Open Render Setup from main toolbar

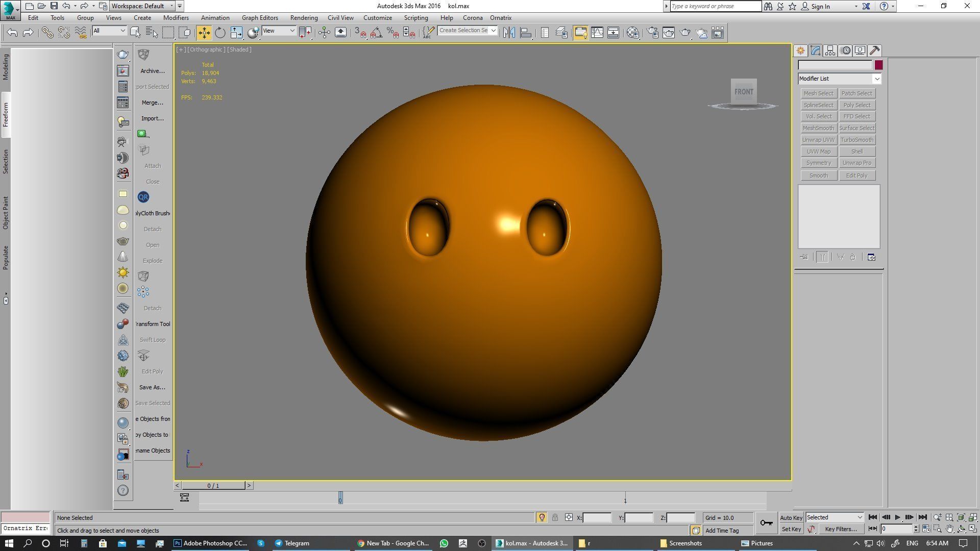[x=652, y=33]
